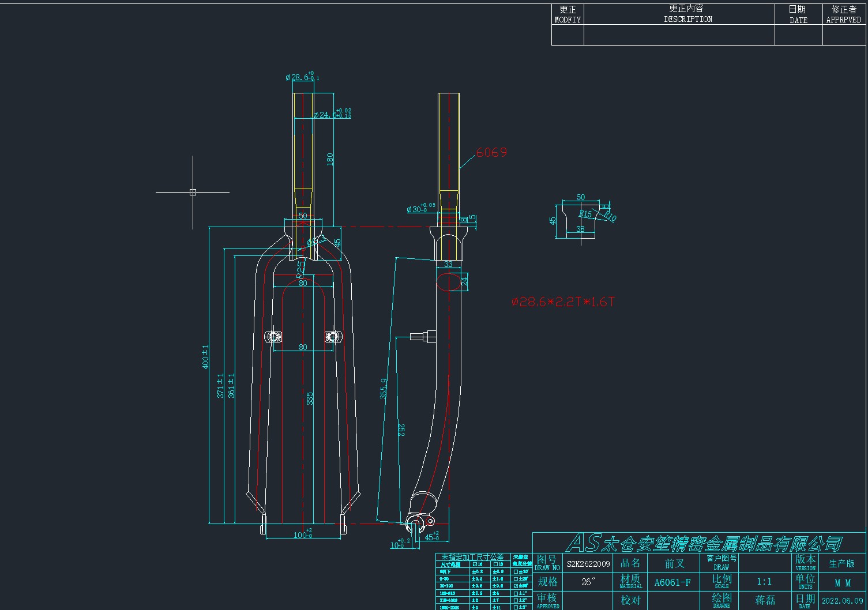This screenshot has height=610, width=868.
Task: Tick the ±1° angle tolerance checkbox
Action: pos(516,593)
